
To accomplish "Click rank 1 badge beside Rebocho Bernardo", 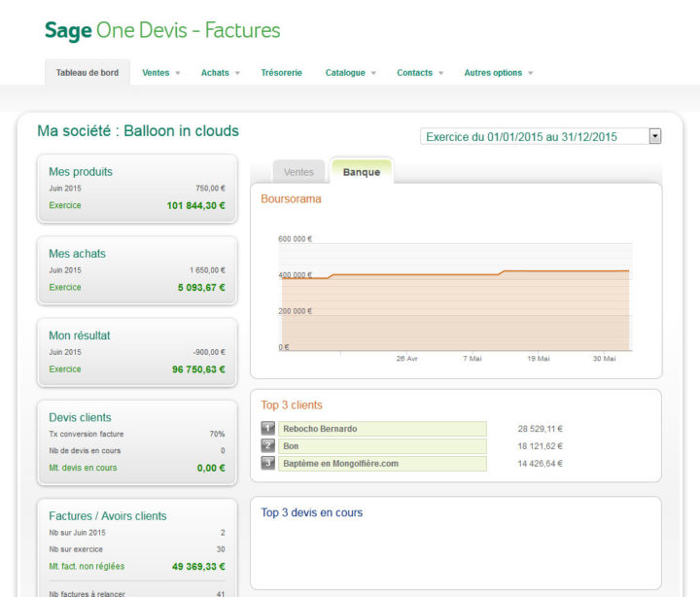I will point(267,429).
